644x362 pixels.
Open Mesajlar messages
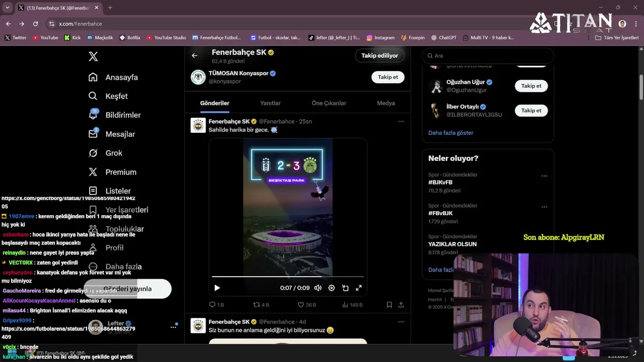tap(112, 134)
